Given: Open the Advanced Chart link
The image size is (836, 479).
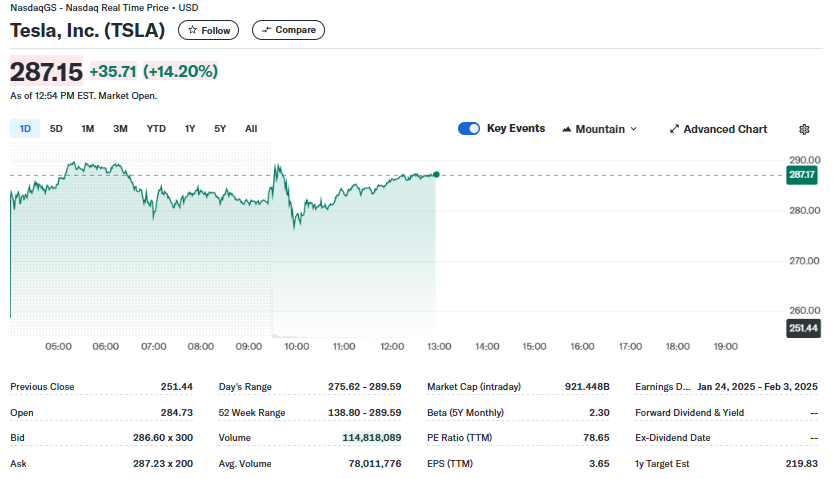Looking at the screenshot, I should tap(725, 129).
